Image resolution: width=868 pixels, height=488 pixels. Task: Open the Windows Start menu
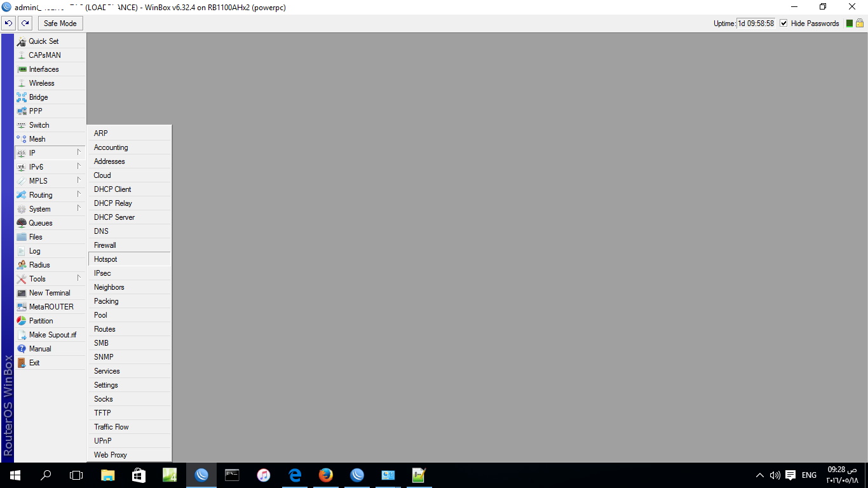tap(15, 475)
